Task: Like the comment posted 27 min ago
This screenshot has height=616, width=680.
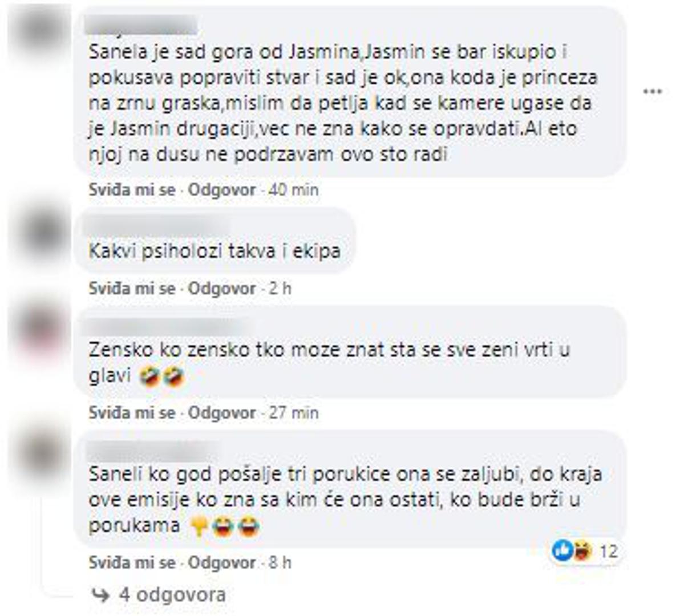Action: click(132, 412)
